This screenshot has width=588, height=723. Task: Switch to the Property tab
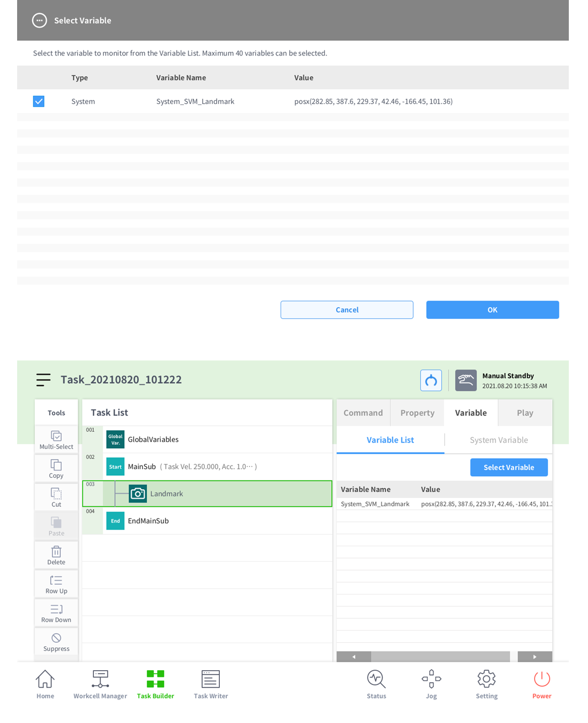(x=417, y=413)
